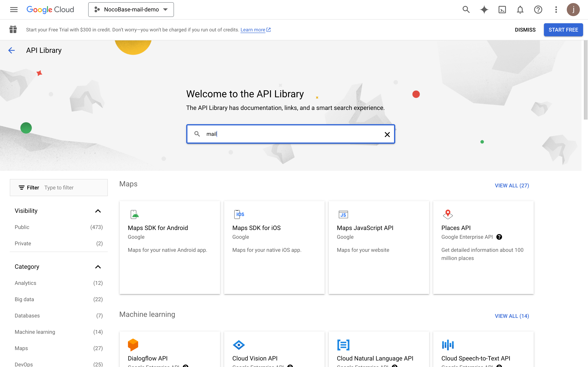
Task: Open Gemini AI assistant sparkle icon
Action: point(484,9)
